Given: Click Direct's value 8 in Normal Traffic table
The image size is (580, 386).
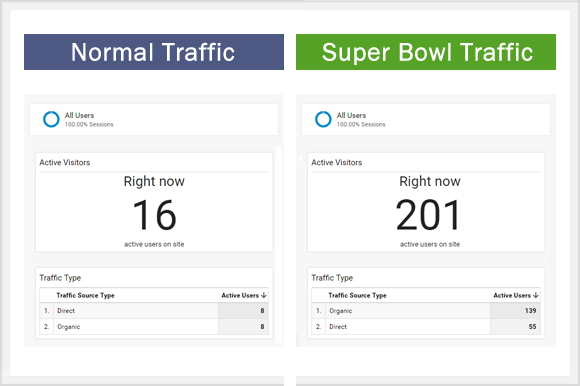Looking at the screenshot, I should pos(262,311).
